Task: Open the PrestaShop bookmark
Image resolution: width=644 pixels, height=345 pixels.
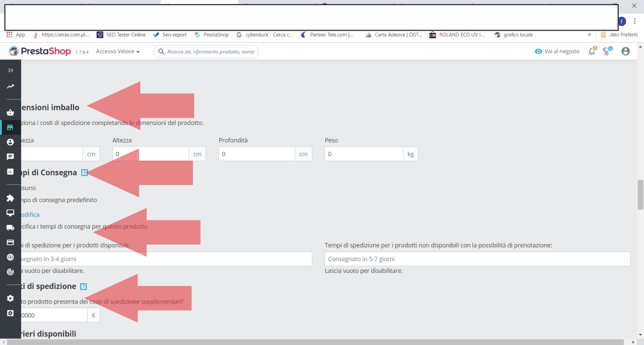Action: point(212,35)
